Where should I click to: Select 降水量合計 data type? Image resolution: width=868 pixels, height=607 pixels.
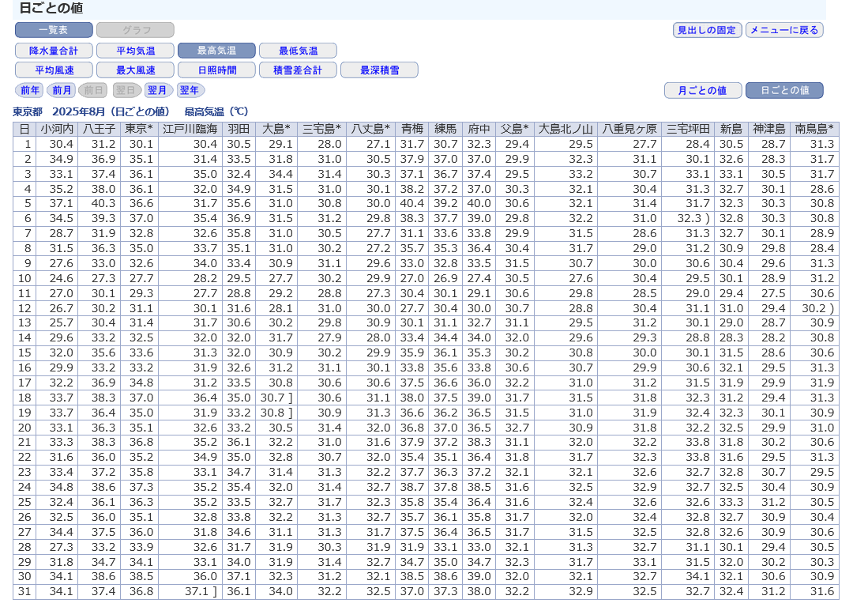pyautogui.click(x=54, y=51)
